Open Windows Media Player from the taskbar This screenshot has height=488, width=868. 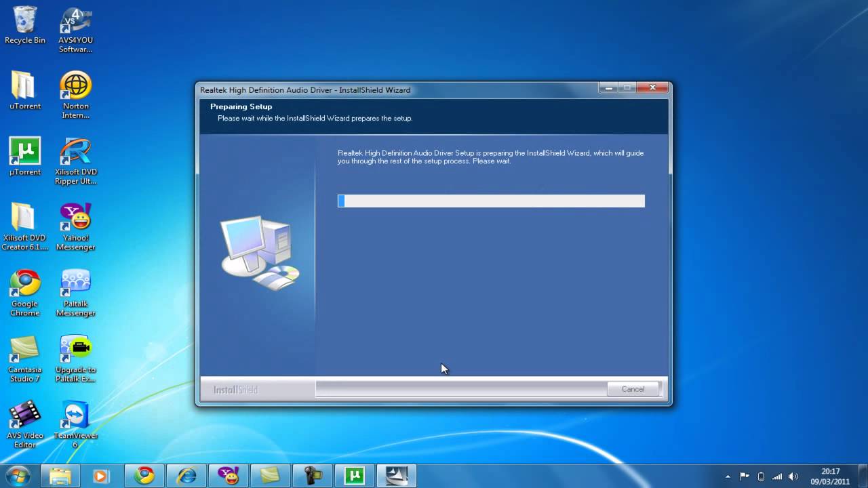100,476
